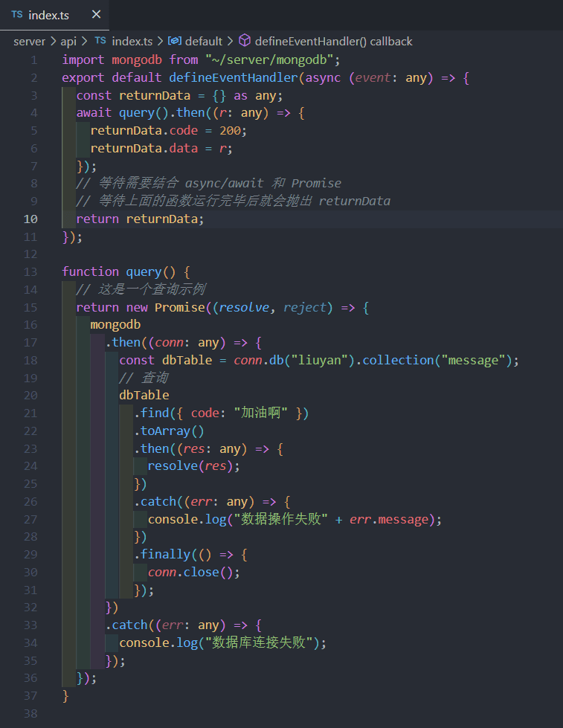Click query() call on line 4
Image resolution: width=563 pixels, height=728 pixels.
144,113
